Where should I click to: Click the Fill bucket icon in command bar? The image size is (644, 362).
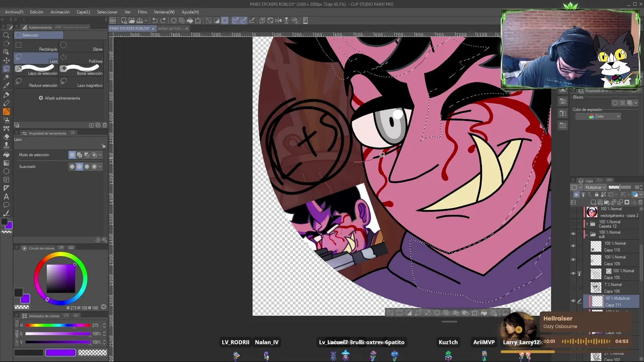pos(190,21)
